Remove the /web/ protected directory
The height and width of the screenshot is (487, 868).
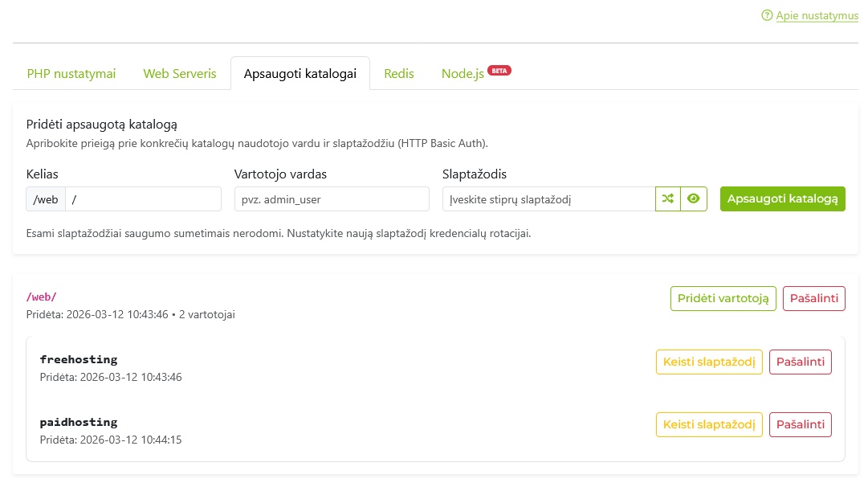pos(814,299)
